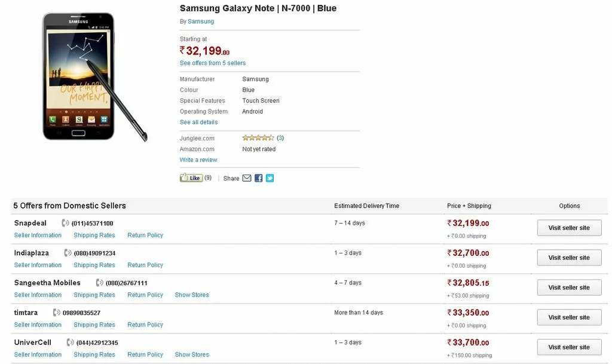Share product on Facebook icon
Image resolution: width=612 pixels, height=364 pixels.
point(258,178)
